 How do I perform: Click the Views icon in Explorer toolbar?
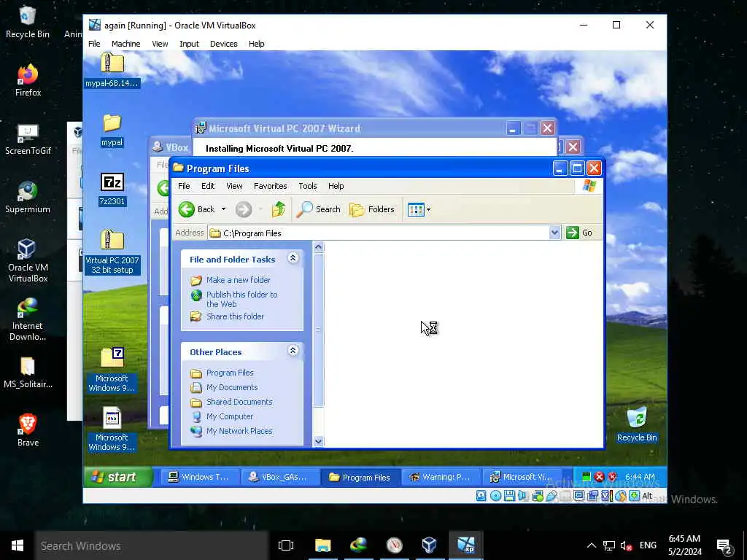coord(416,209)
